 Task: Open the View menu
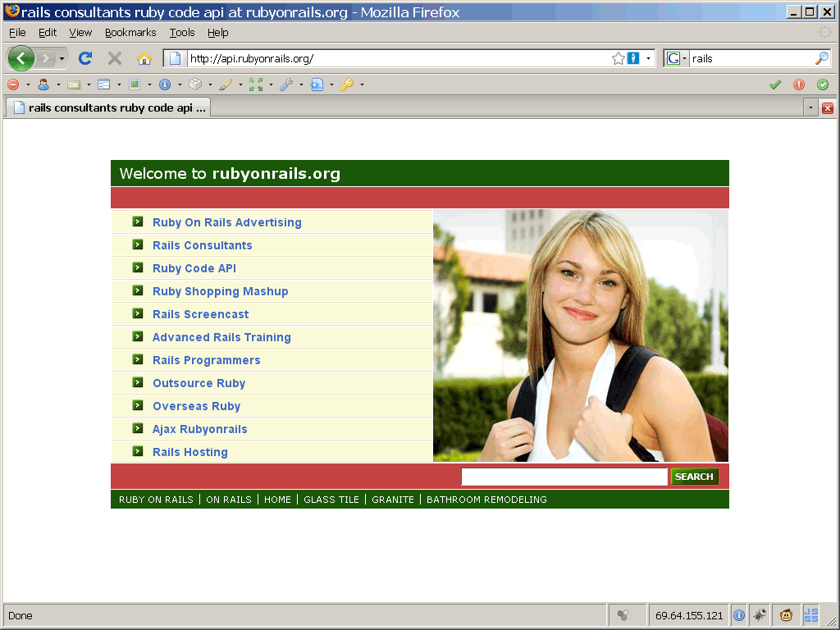coord(80,33)
